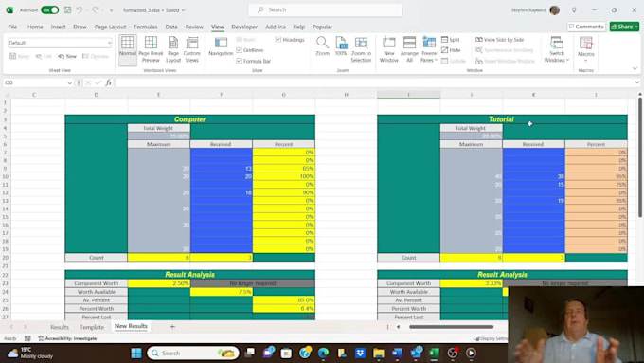Open Dropbox from the taskbar
The image size is (644, 363).
click(360, 353)
